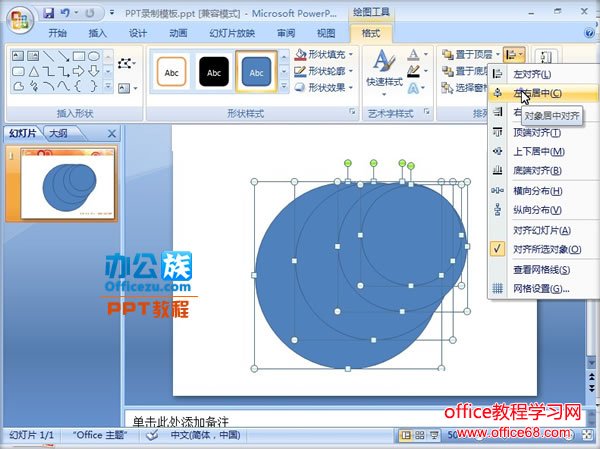Choose the right brace shape
The image size is (600, 449).
coord(94,87)
